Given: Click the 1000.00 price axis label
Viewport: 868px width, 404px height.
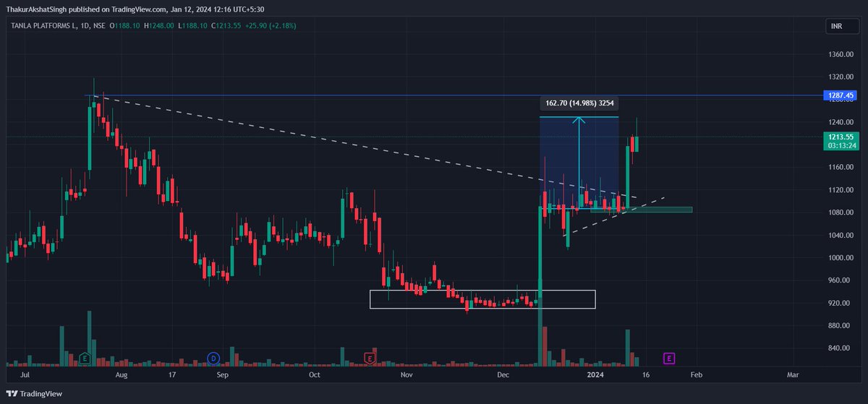Looking at the screenshot, I should coord(840,258).
